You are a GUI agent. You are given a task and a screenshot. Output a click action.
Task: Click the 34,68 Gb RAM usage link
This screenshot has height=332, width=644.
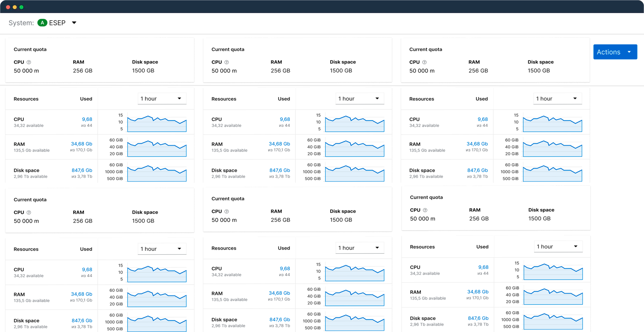pos(82,144)
